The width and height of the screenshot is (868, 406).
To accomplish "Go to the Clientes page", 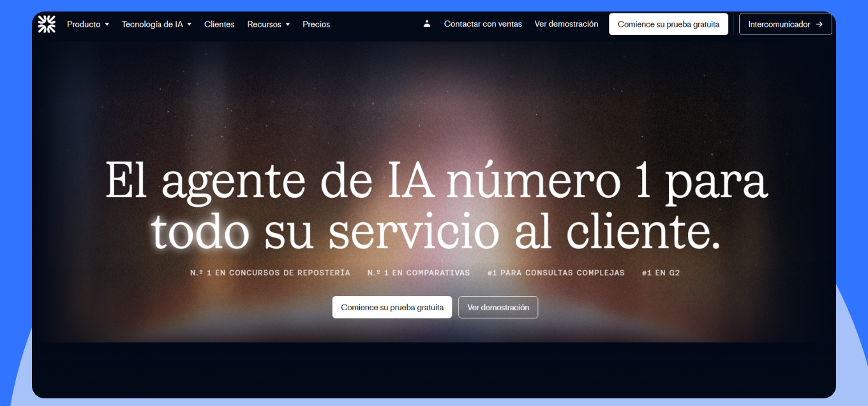I will 219,24.
